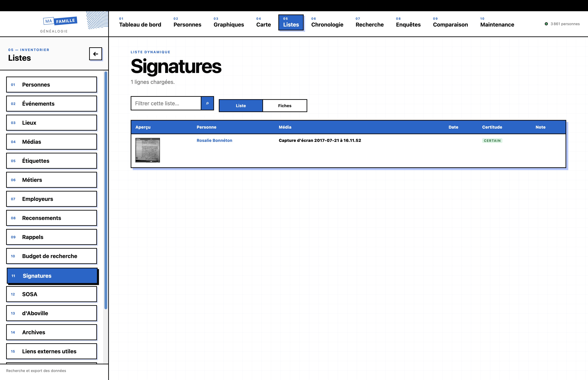Open the Lieux list
The width and height of the screenshot is (588, 380).
click(x=52, y=123)
